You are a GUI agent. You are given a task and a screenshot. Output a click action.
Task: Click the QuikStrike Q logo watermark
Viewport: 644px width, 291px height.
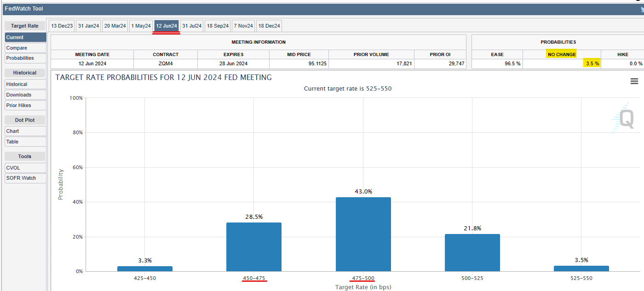(625, 119)
